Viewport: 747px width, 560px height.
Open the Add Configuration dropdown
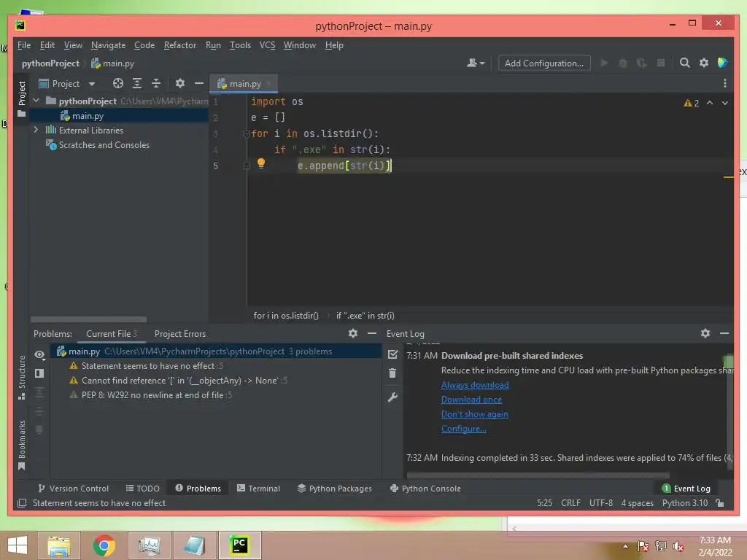(x=544, y=63)
